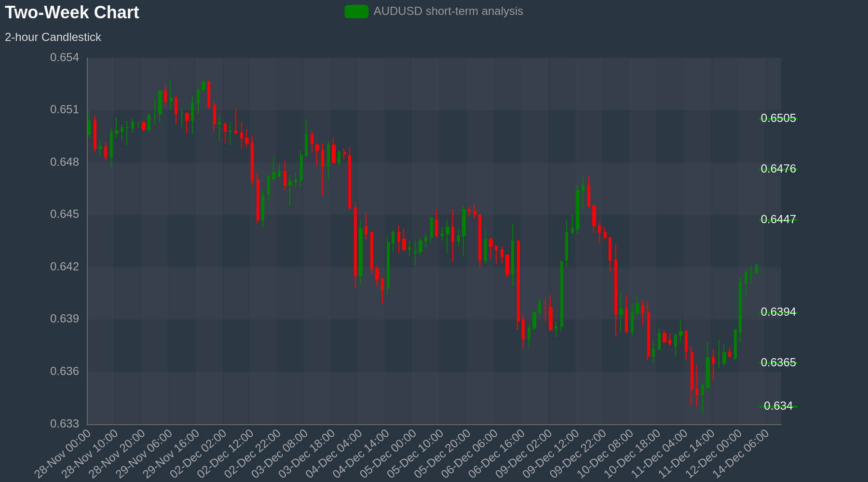Click the 03-Dec 18:00 x-axis label

[307, 454]
